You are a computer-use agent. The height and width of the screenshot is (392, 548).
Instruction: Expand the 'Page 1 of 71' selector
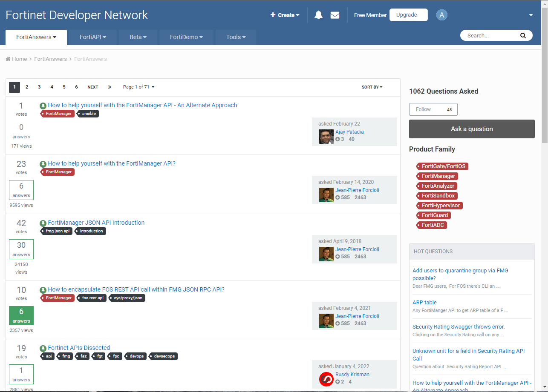(x=139, y=87)
